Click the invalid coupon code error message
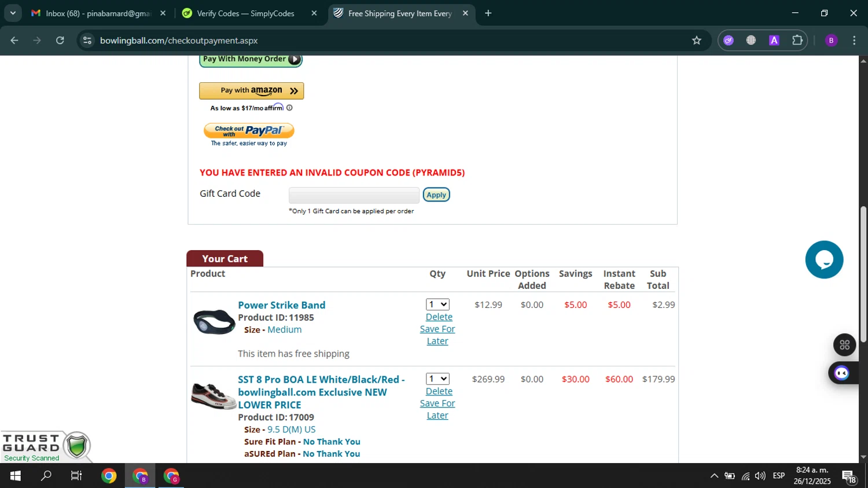The image size is (868, 488). tap(332, 173)
